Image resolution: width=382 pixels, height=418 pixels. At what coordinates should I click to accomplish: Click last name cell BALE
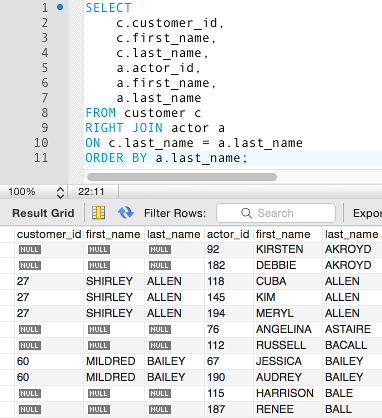click(339, 393)
